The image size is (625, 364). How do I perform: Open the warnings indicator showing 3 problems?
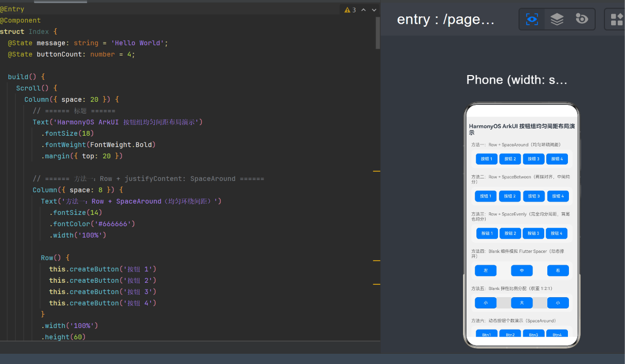[x=350, y=10]
